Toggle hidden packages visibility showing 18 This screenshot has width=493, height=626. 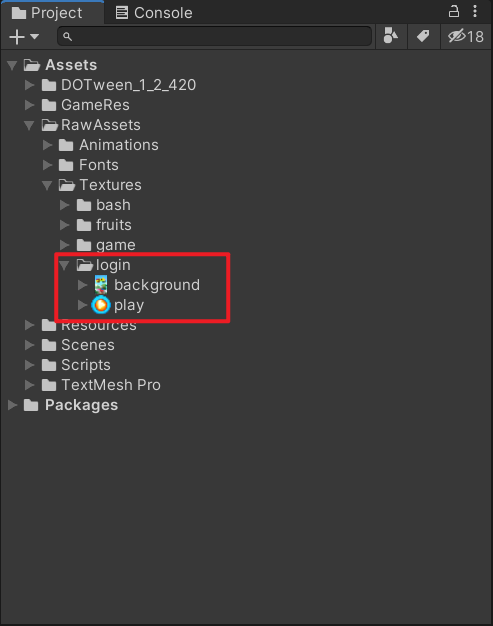[x=465, y=36]
